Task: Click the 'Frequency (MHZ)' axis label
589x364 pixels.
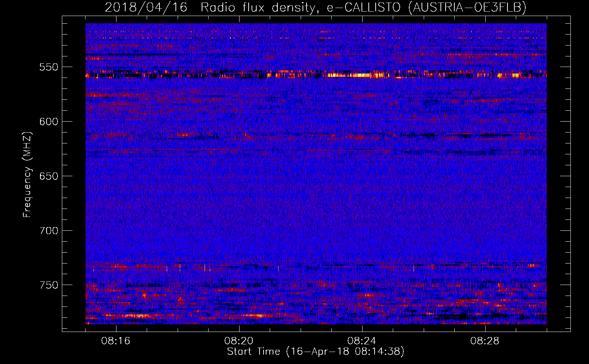Action: pos(27,175)
